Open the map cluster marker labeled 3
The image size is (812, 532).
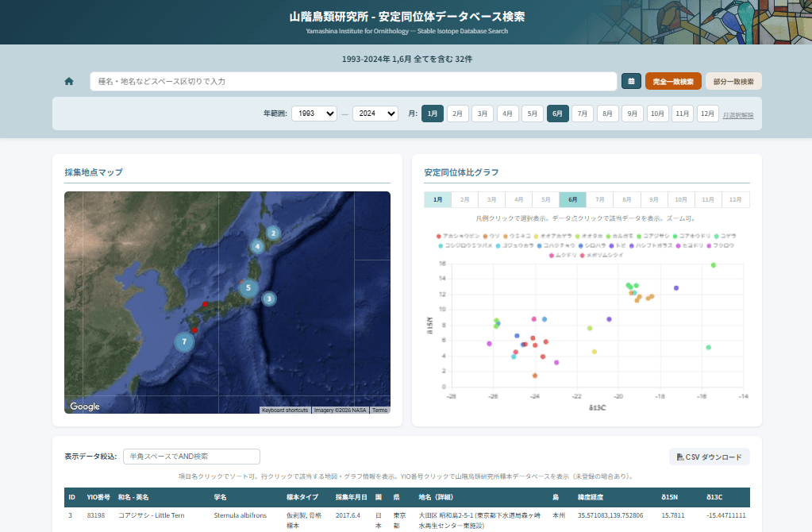(269, 299)
